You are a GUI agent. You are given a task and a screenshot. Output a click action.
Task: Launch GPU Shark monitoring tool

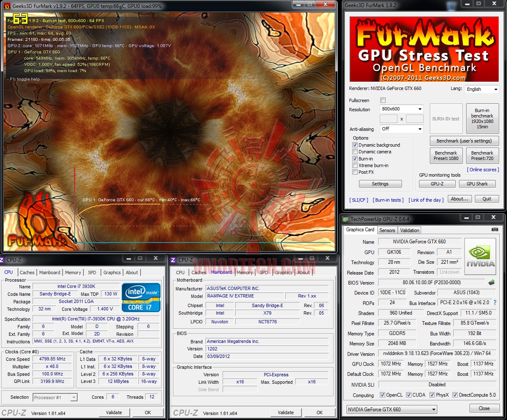(477, 184)
